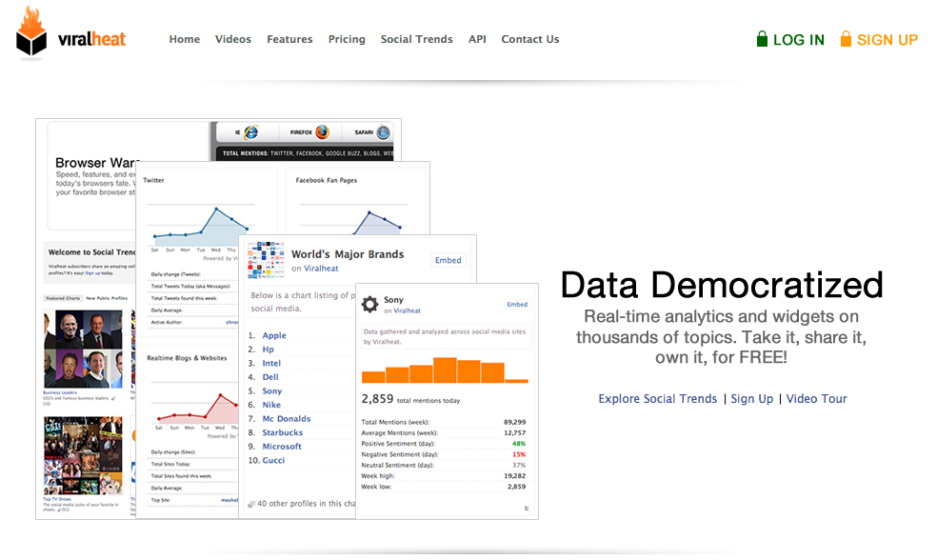Choose Nike in the brands list
937x560 pixels.
click(x=271, y=405)
